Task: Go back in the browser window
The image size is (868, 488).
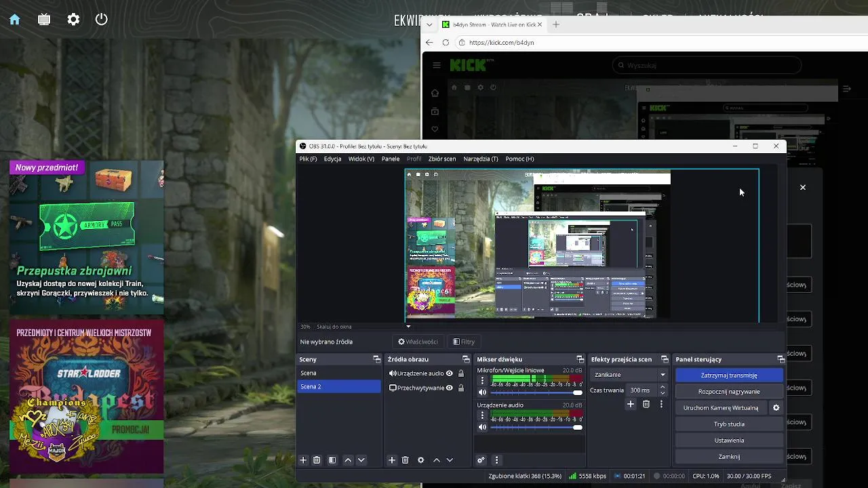Action: (x=429, y=42)
